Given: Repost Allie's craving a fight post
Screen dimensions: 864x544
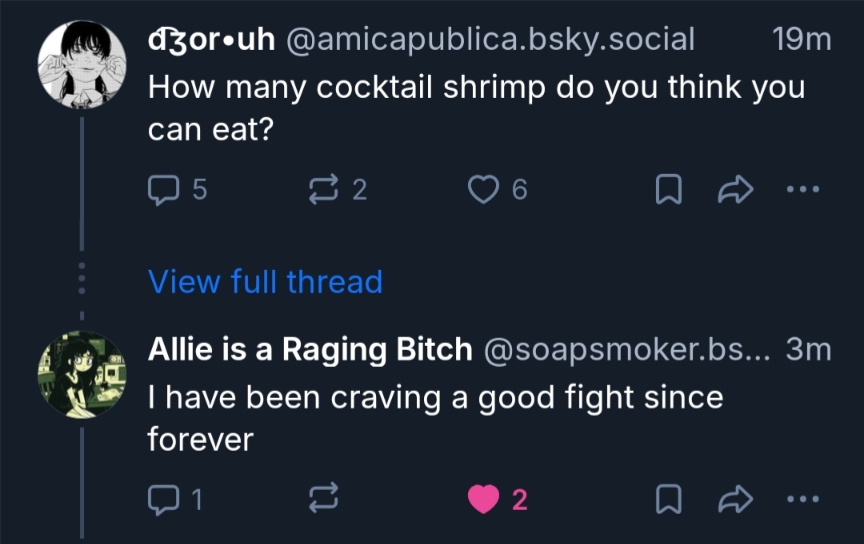Looking at the screenshot, I should [x=324, y=499].
